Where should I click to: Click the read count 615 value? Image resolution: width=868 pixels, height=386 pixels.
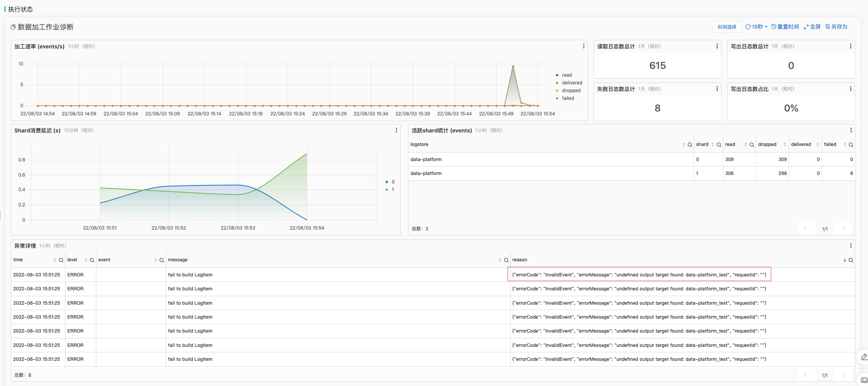tap(657, 65)
